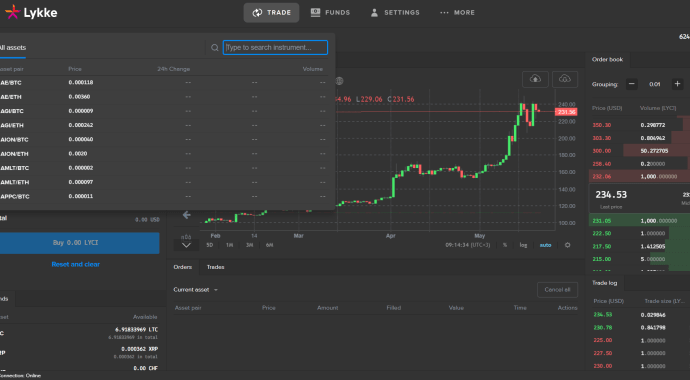This screenshot has height=380, width=690.
Task: Click the Buy 0.00 LYCI button
Action: coord(79,243)
